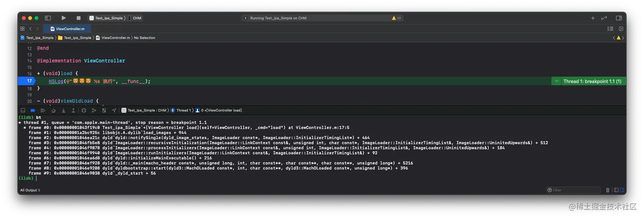Click the NSLog call text
Viewport: 644px width, 218px height.
(55, 81)
